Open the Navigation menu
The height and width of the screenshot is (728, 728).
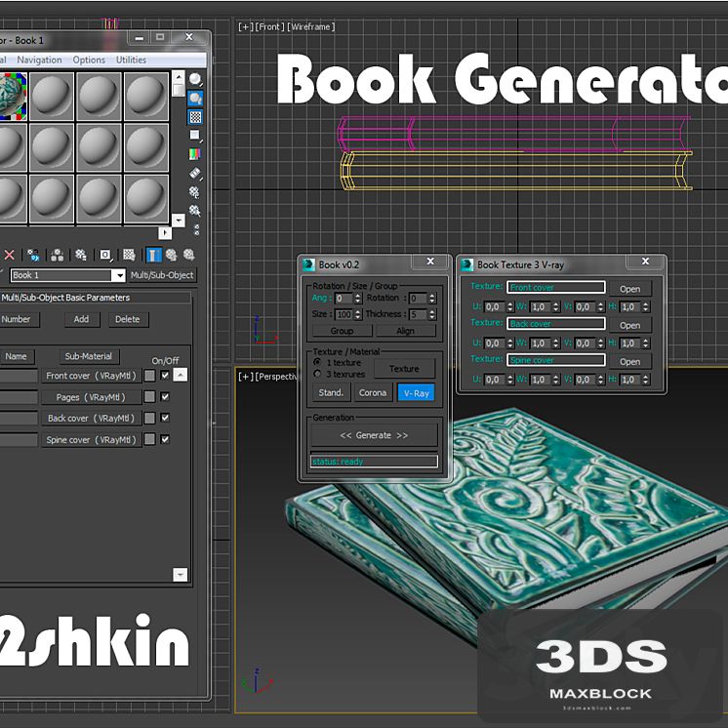[39, 60]
